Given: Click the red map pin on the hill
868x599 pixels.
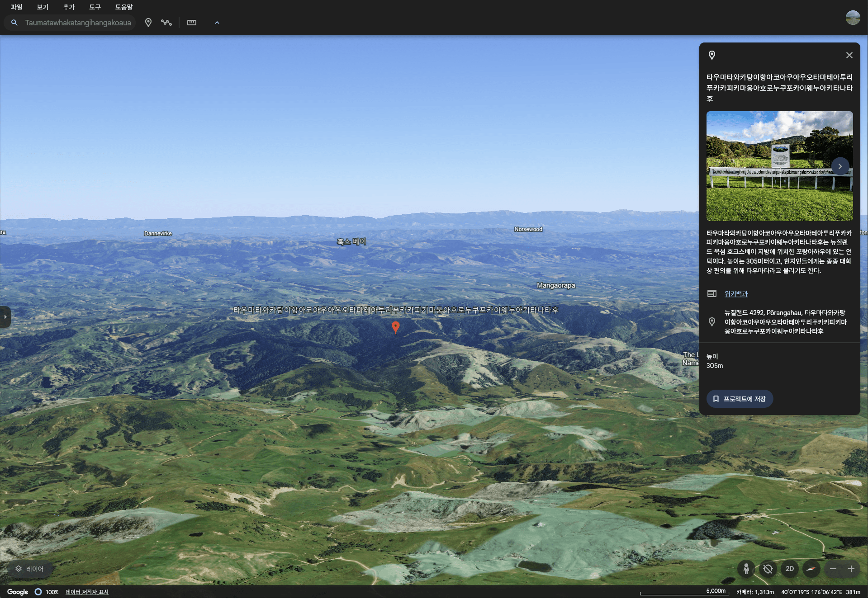Looking at the screenshot, I should [x=395, y=327].
